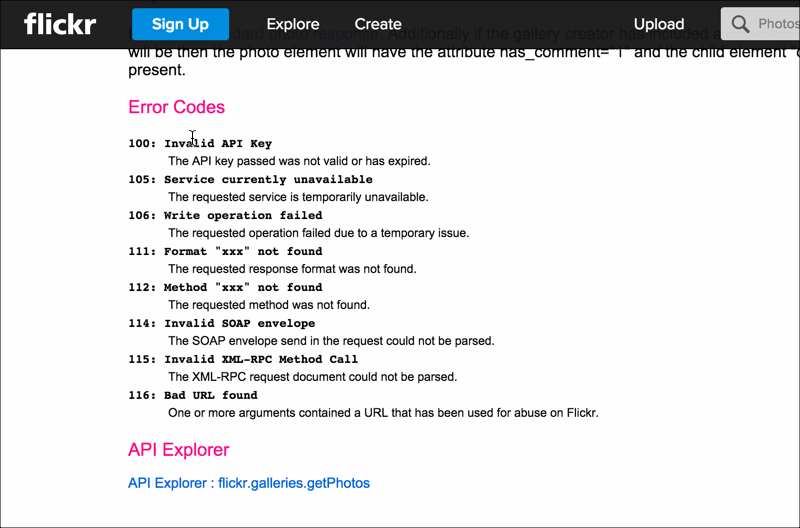Go to the Upload page

click(x=659, y=24)
